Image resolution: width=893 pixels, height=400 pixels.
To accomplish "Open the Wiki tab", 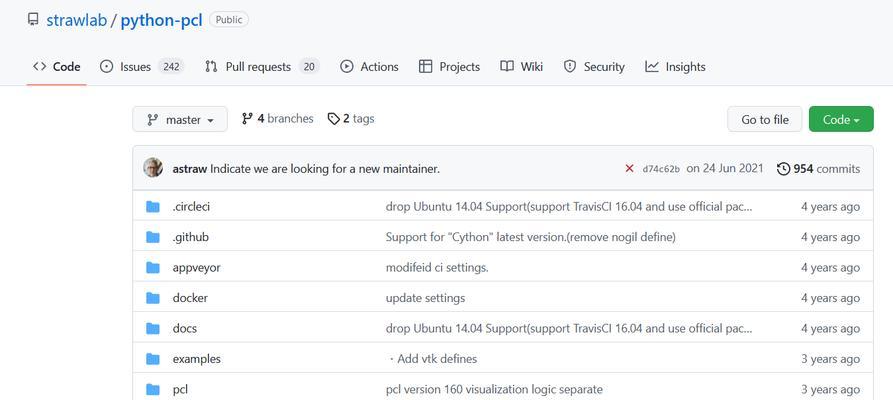I will tap(521, 67).
